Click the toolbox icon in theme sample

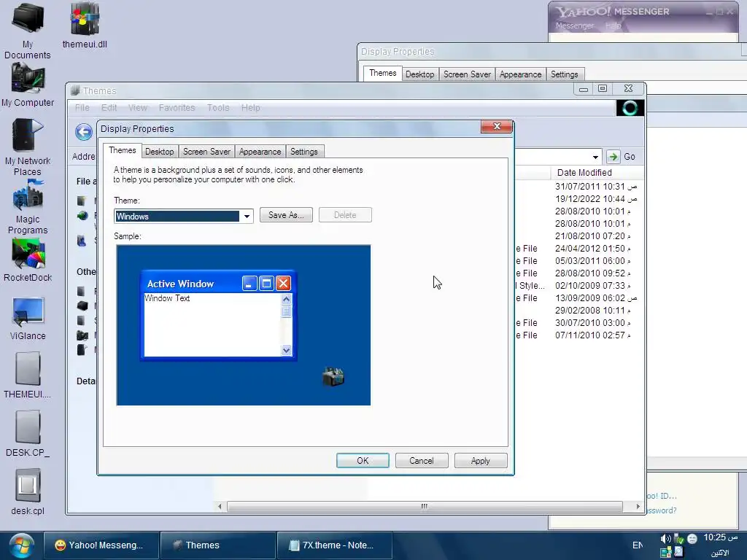(333, 376)
